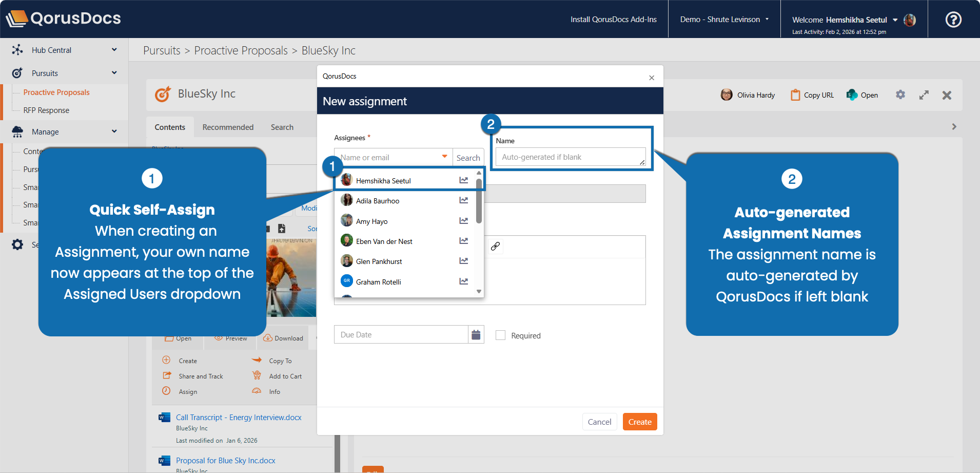980x473 pixels.
Task: Toggle the Required checkbox
Action: (x=501, y=335)
